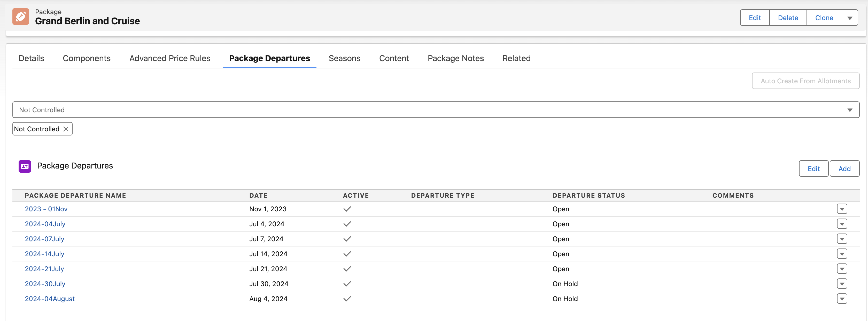The image size is (868, 321).
Task: Switch to the Components tab
Action: coord(87,58)
